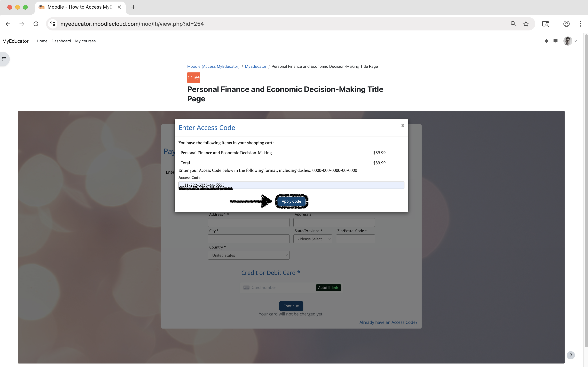Screen dimensions: 588x367
Task: Expand the user profile menu
Action: pyautogui.click(x=570, y=41)
